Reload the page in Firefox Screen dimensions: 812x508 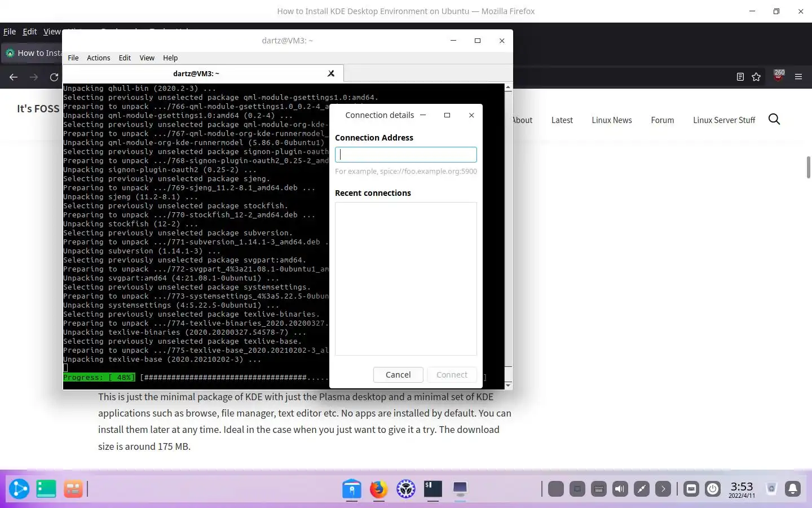[54, 77]
